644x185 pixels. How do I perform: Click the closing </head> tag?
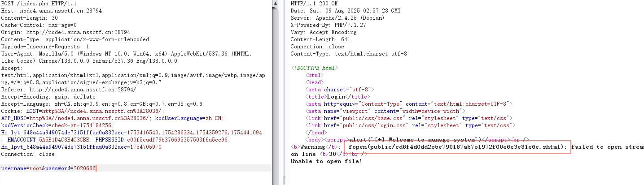315,133
